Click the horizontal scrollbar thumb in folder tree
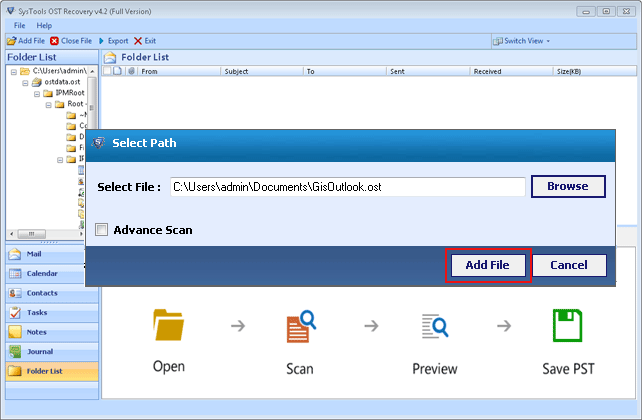The height and width of the screenshot is (420, 642). (32, 234)
